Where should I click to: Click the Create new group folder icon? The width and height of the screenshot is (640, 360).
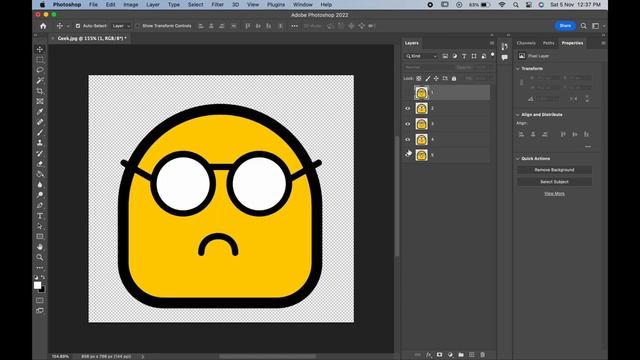pyautogui.click(x=461, y=355)
